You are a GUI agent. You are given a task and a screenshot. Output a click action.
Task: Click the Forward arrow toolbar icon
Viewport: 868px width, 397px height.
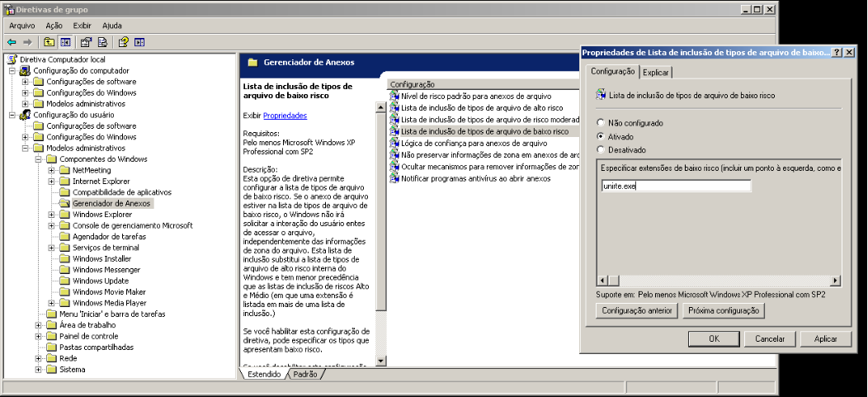click(28, 42)
